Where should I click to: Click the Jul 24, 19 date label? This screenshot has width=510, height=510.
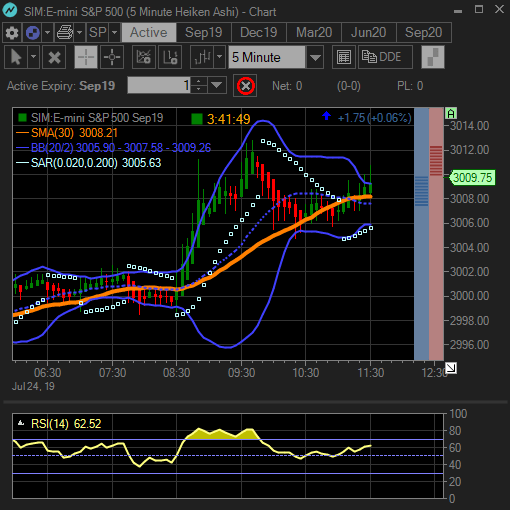click(x=33, y=386)
